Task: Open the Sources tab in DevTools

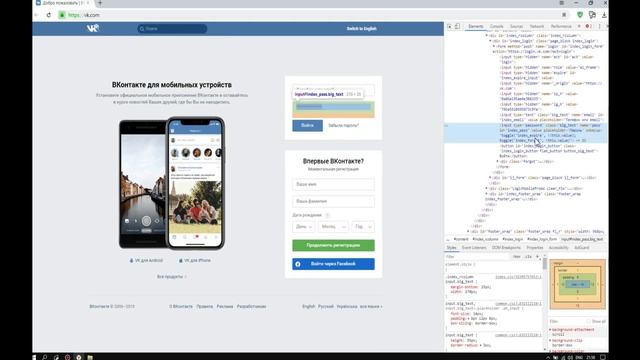Action: click(x=516, y=27)
